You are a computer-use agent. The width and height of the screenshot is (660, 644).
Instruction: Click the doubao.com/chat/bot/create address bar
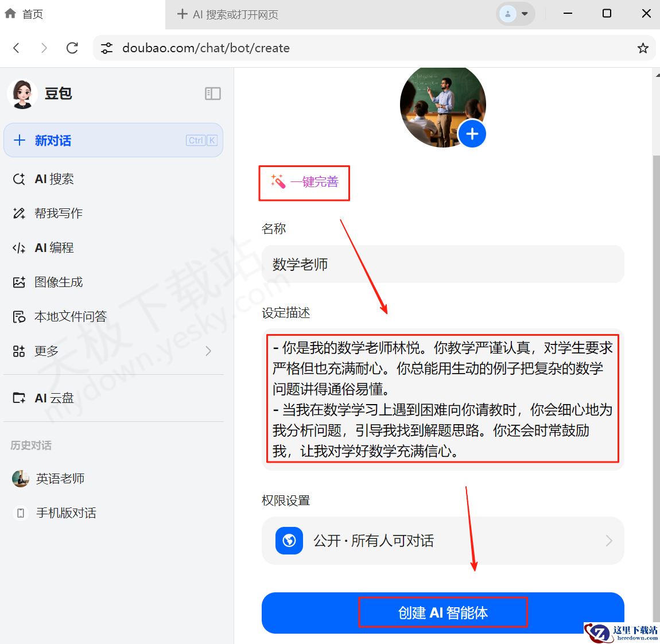[x=374, y=48]
